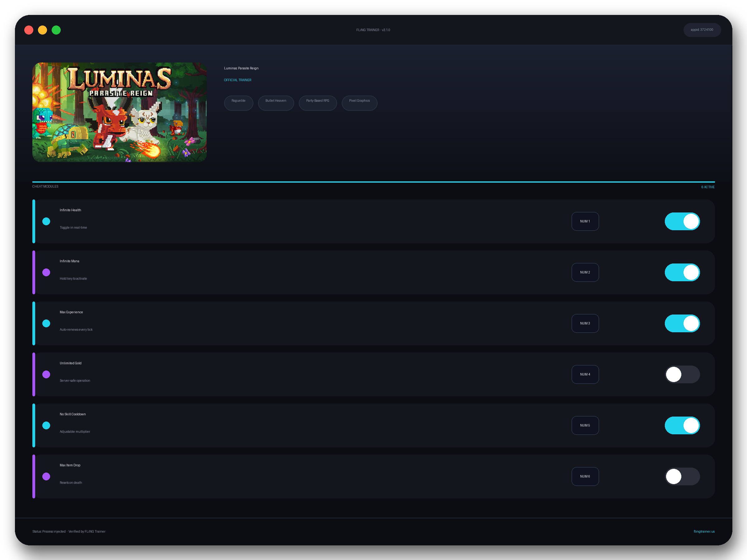Click the NUM 6 hotkey button

pyautogui.click(x=585, y=476)
